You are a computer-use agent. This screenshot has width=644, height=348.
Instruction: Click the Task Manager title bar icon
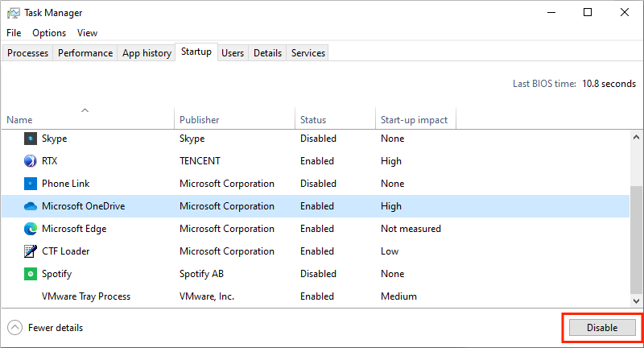pos(13,13)
